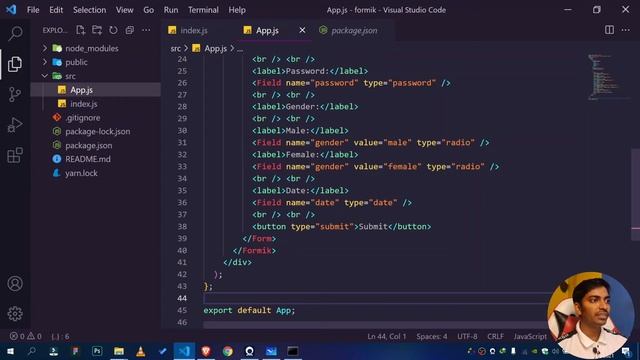Image resolution: width=640 pixels, height=360 pixels.
Task: Open Explorer views and more actions menu
Action: pyautogui.click(x=146, y=30)
